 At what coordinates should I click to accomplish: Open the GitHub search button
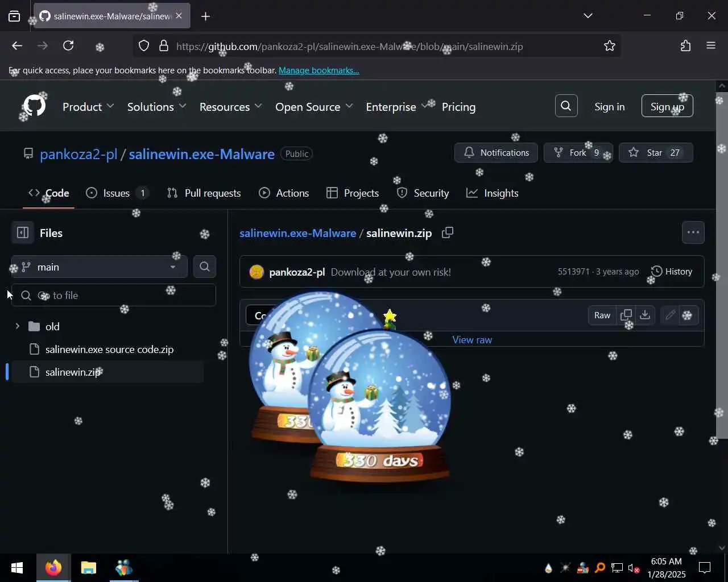[566, 106]
